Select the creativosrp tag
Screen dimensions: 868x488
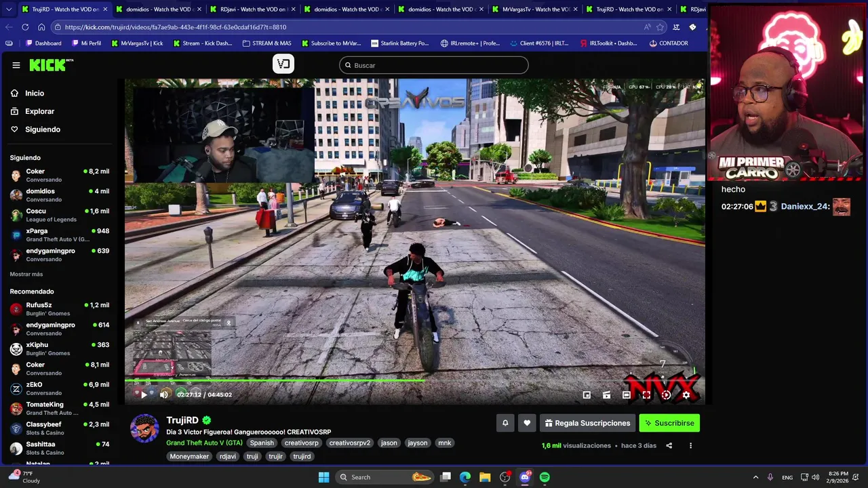[302, 443]
